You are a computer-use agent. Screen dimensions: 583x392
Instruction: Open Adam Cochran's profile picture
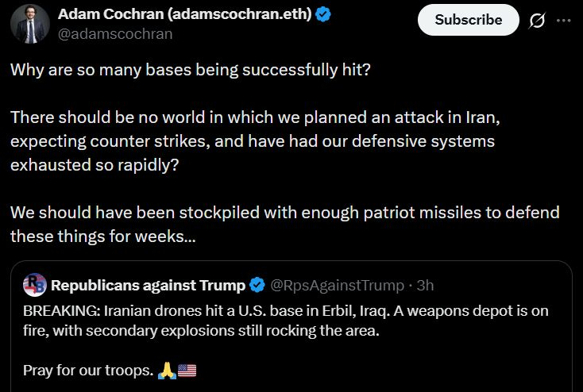[x=30, y=23]
